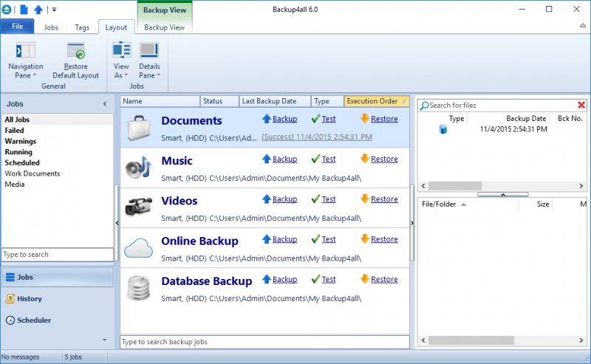Restore the Online Backup job
Viewport: 591px width, 364px height.
pos(379,240)
